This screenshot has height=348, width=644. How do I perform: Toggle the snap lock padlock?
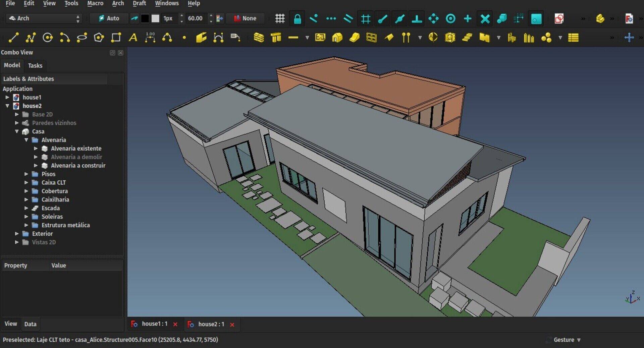[297, 18]
